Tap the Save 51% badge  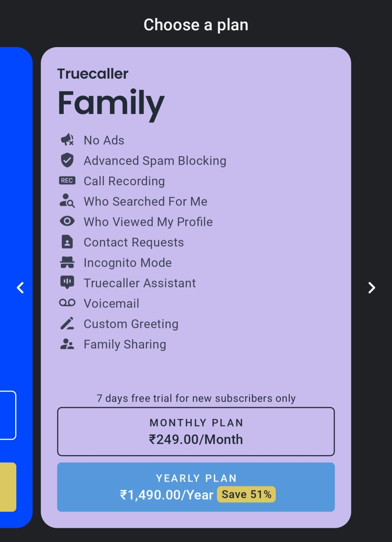pyautogui.click(x=246, y=495)
